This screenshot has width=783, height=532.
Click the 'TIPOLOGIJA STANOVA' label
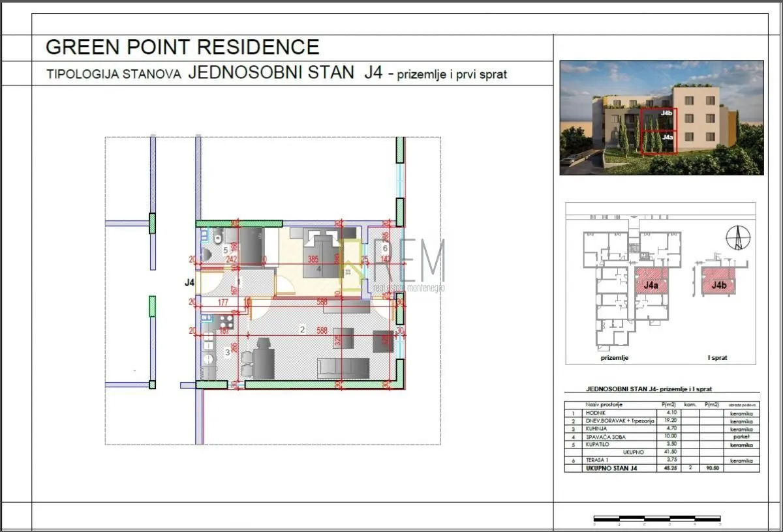(114, 74)
